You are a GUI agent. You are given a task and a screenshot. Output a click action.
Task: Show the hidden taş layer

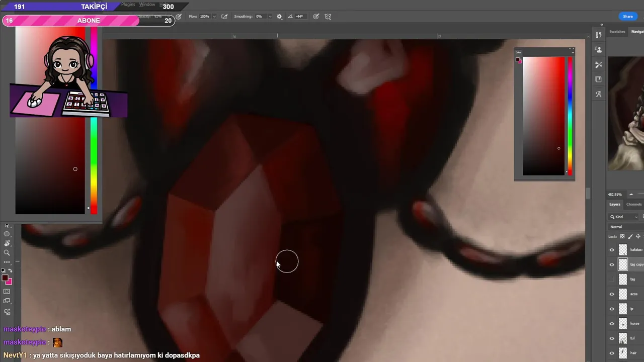point(612,279)
